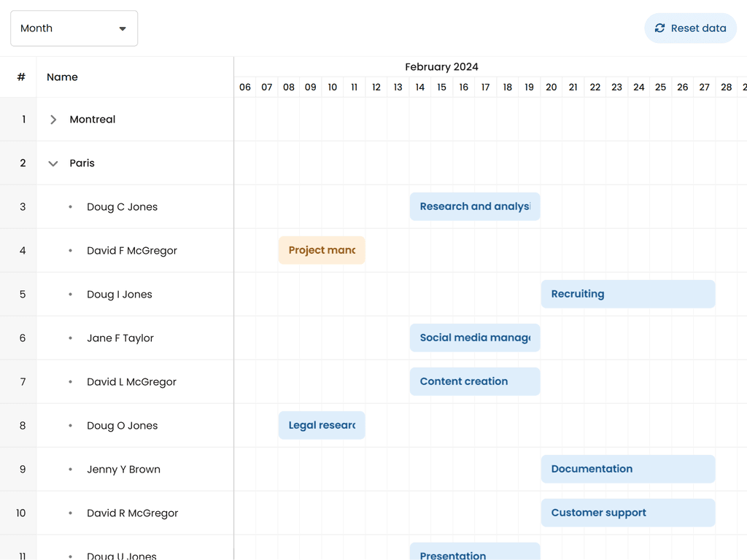
Task: Click the refresh icon in Reset data
Action: [659, 28]
